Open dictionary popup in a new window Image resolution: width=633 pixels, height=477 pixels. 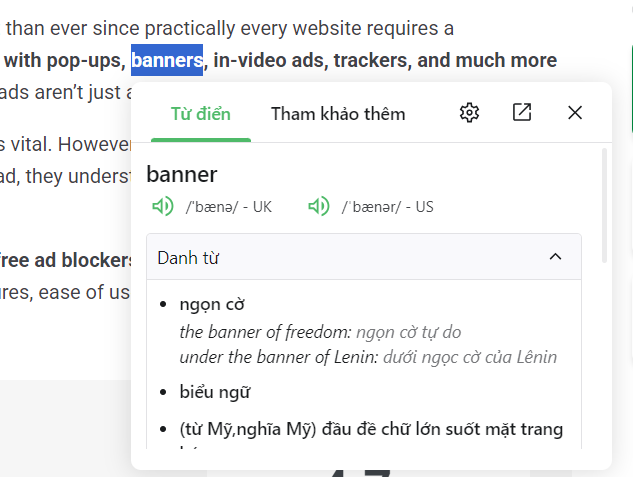522,113
